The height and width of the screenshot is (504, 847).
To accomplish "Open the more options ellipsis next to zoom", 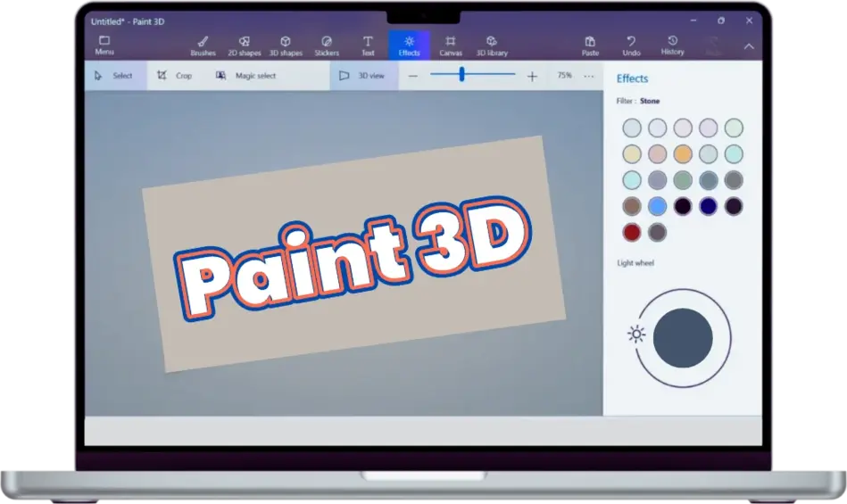I will (589, 76).
